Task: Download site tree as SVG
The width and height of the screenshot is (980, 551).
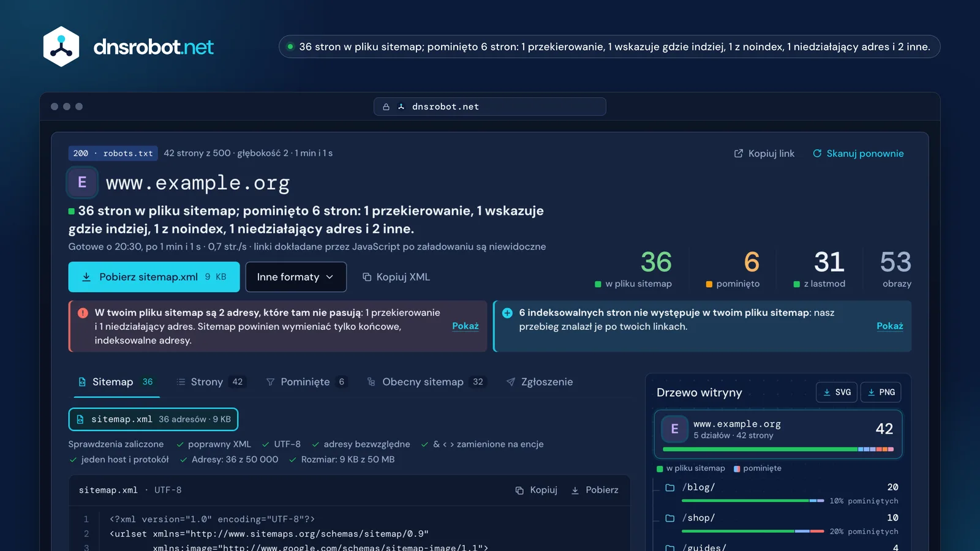Action: point(837,392)
